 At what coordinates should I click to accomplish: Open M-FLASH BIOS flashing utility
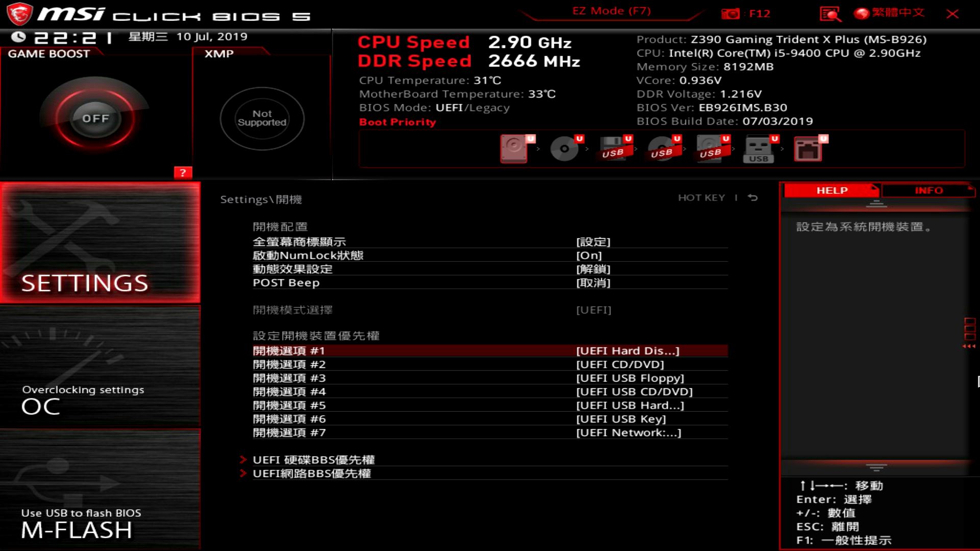pyautogui.click(x=100, y=490)
